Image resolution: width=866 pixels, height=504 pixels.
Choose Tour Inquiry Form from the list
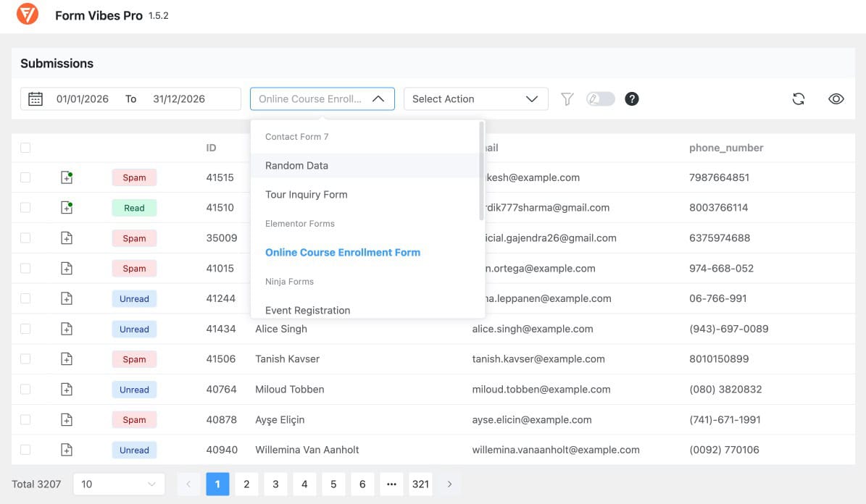[x=365, y=194]
